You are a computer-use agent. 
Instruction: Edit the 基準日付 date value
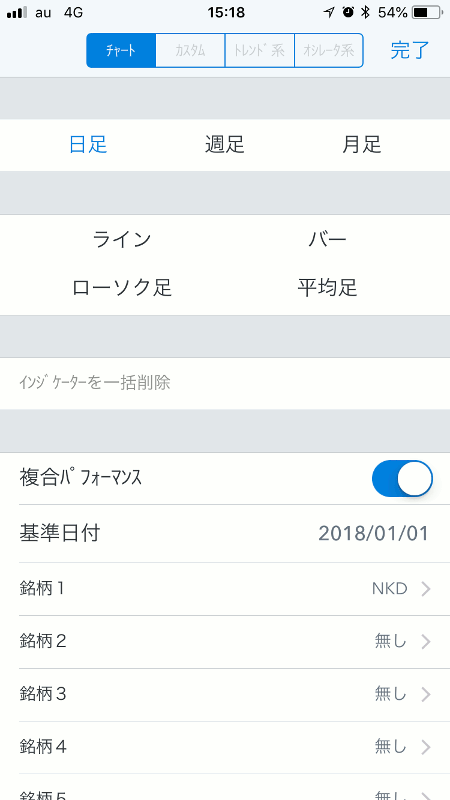click(x=373, y=534)
